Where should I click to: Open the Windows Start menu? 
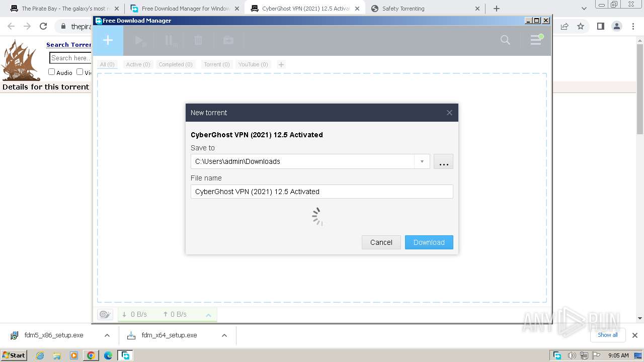tap(14, 355)
